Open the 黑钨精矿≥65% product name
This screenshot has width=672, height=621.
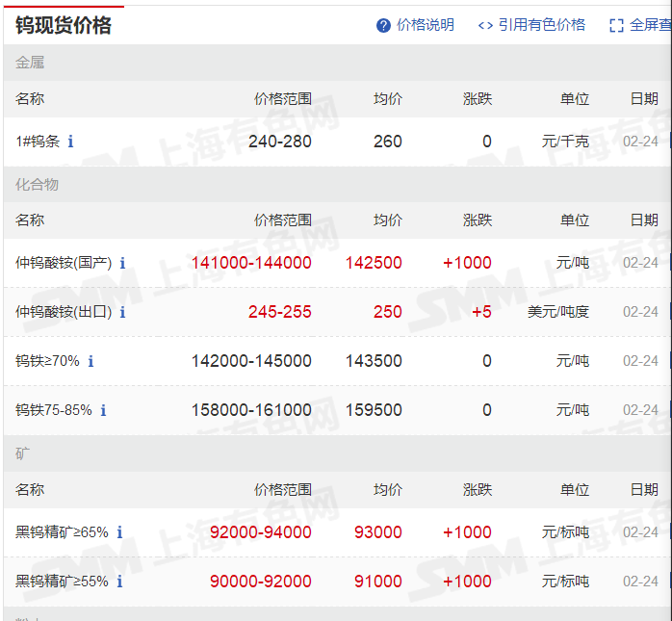(62, 531)
